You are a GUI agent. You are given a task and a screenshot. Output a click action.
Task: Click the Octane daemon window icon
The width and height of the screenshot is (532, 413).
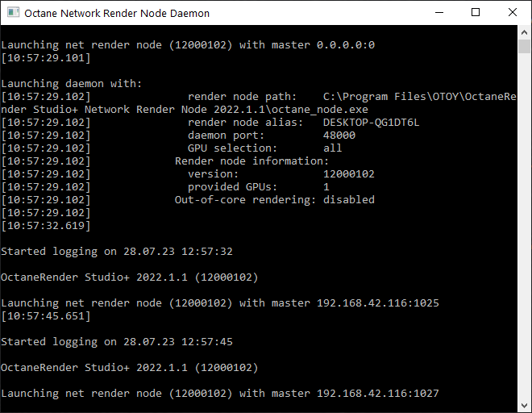[x=11, y=13]
